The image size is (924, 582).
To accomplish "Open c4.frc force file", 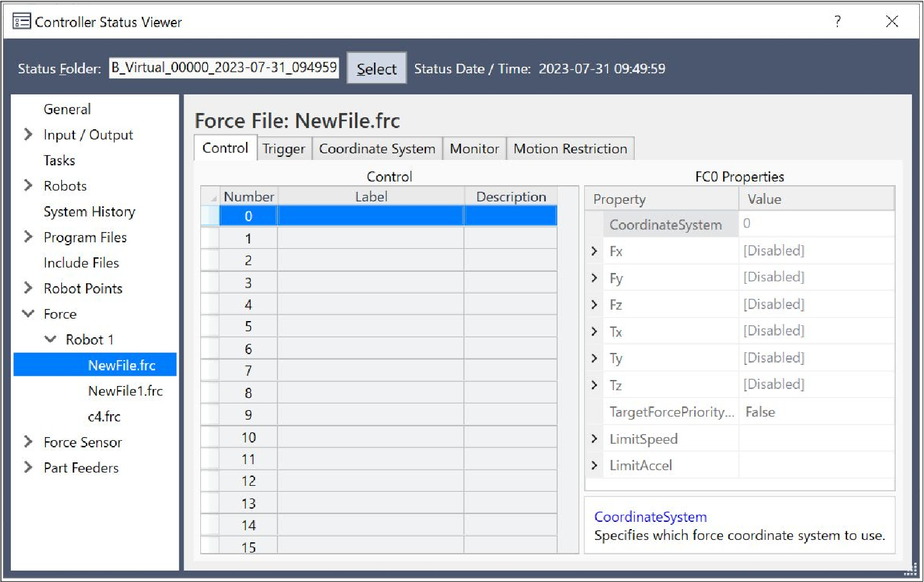I will 104,417.
